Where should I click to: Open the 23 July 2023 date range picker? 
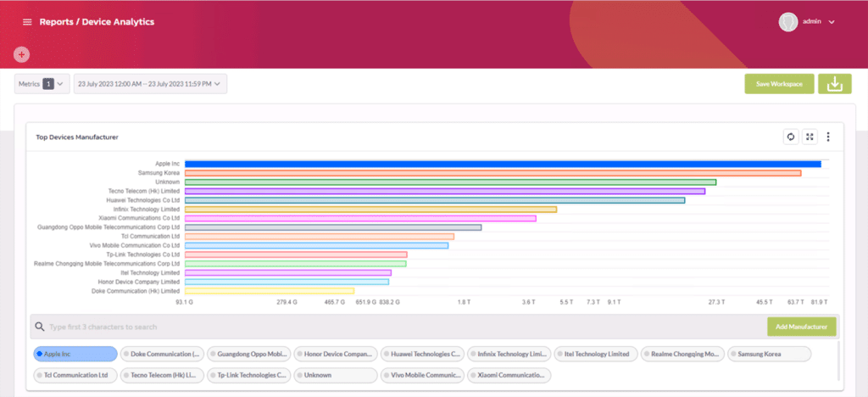pos(150,84)
